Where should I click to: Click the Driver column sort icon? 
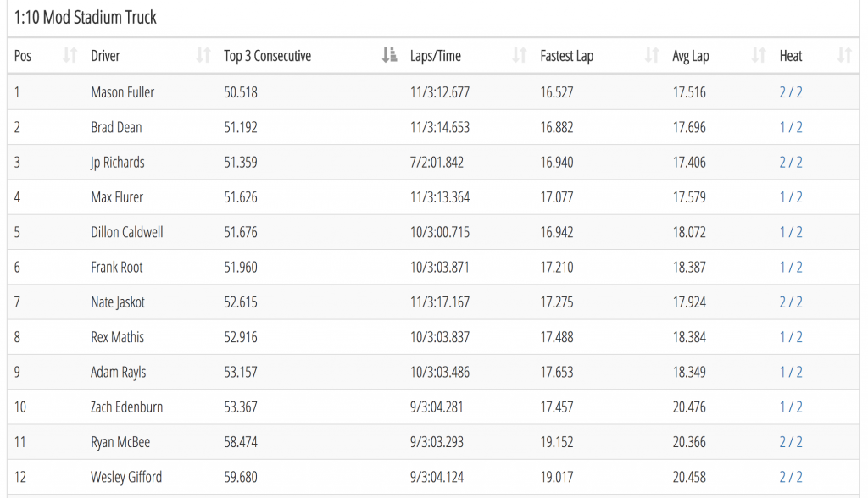pos(203,55)
